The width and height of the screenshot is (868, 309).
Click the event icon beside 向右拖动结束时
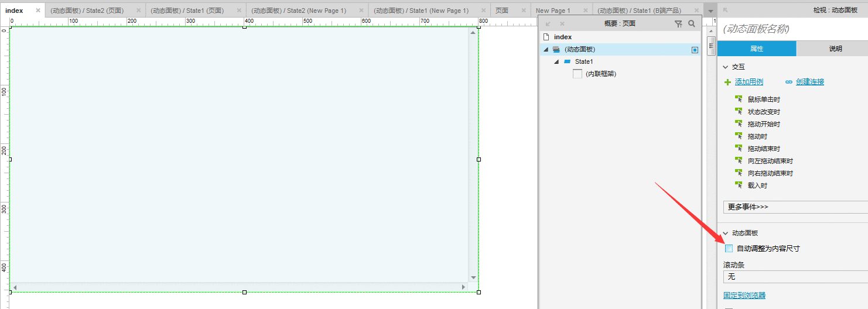(x=739, y=173)
